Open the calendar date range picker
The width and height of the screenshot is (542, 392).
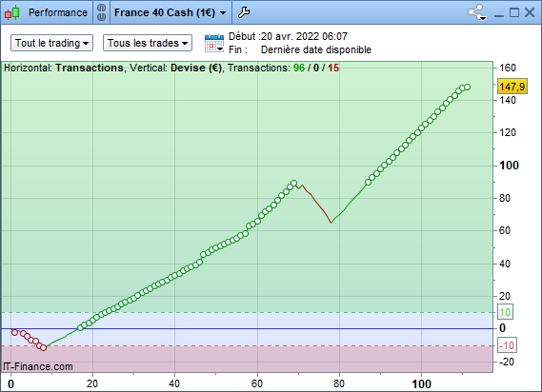[214, 43]
